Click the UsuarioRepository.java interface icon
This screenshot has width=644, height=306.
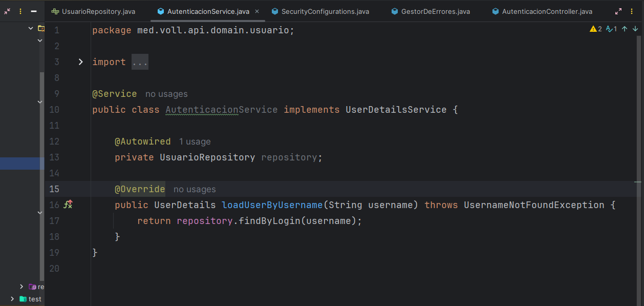point(55,11)
